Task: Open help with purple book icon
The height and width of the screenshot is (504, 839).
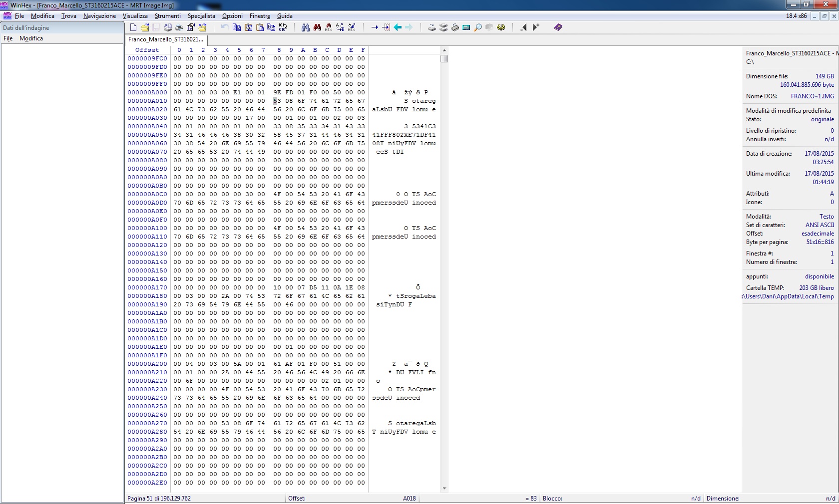Action: click(558, 27)
